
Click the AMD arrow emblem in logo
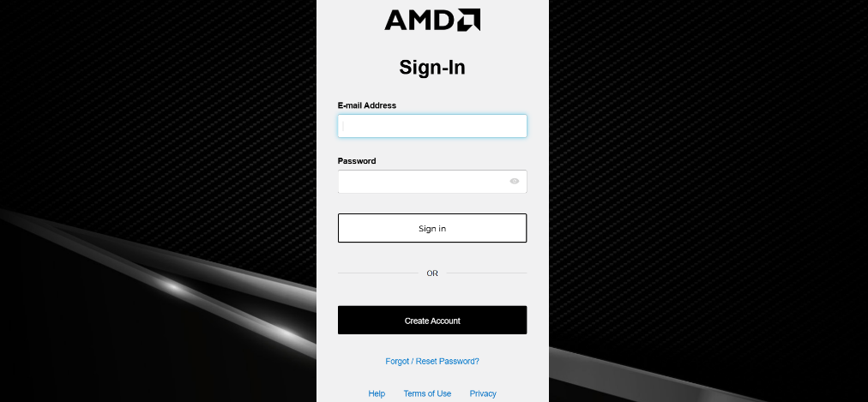(470, 20)
